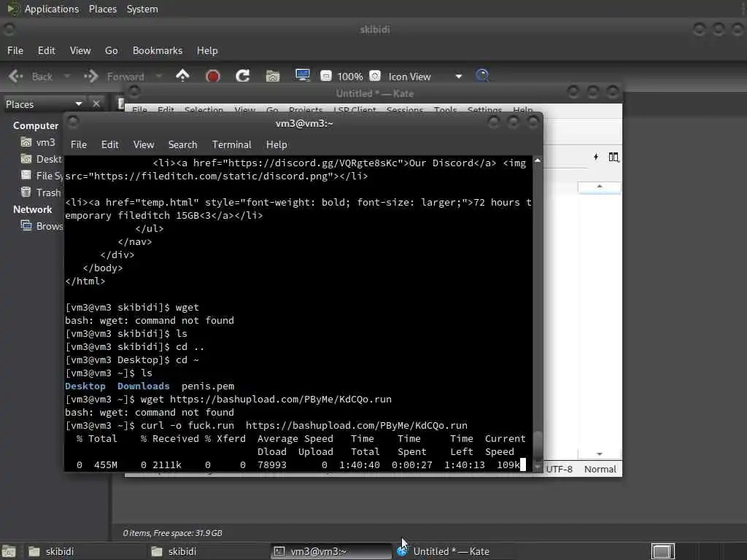Open Trash in Places sidebar
The width and height of the screenshot is (747, 560).
[41, 192]
